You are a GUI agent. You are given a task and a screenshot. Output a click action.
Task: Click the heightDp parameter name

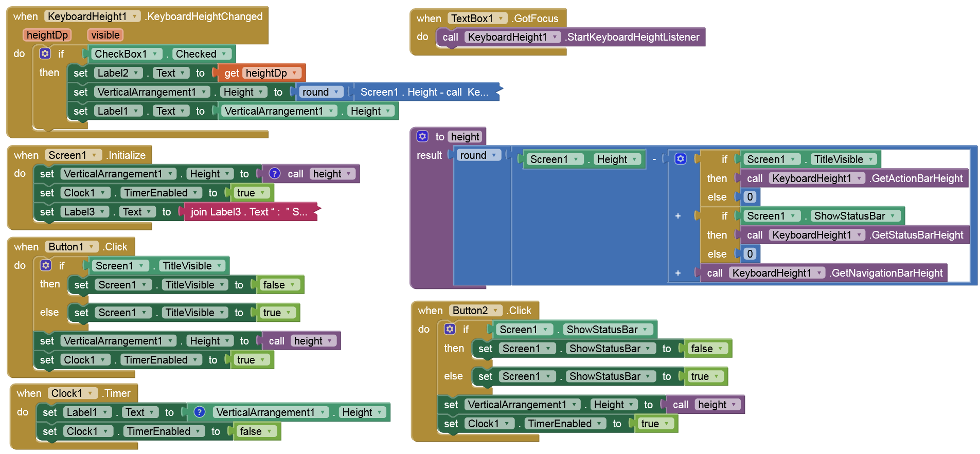(47, 35)
